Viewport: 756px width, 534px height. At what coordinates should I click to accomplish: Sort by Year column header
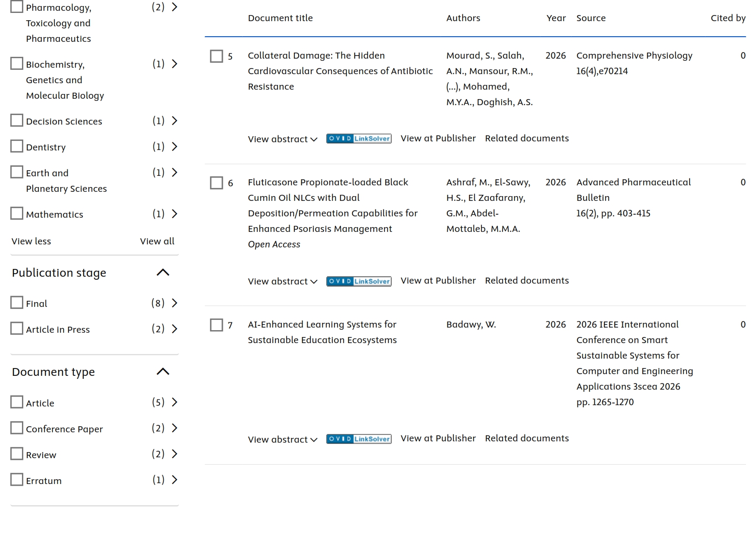pyautogui.click(x=556, y=18)
